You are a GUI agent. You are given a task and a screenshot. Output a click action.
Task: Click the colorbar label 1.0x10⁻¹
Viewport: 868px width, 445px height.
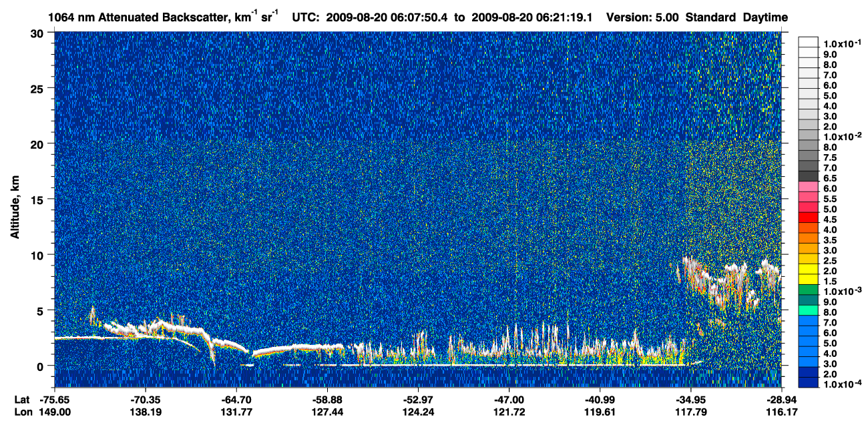(x=843, y=43)
